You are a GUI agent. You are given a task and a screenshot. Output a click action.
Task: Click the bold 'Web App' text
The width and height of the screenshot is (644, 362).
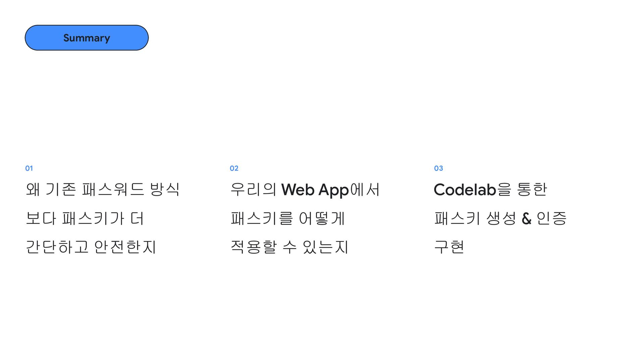tap(315, 190)
